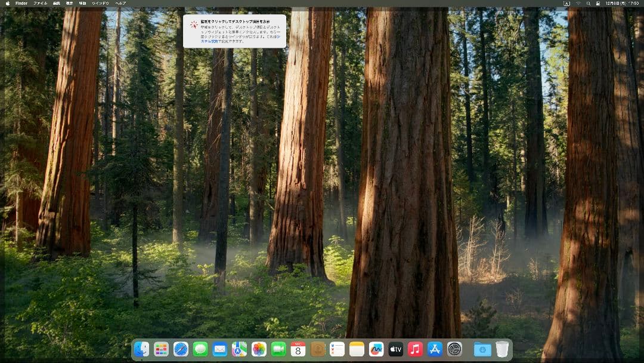Screen dimensions: 644x363
Task: Open the Downloads folder in the Dock
Action: click(481, 349)
